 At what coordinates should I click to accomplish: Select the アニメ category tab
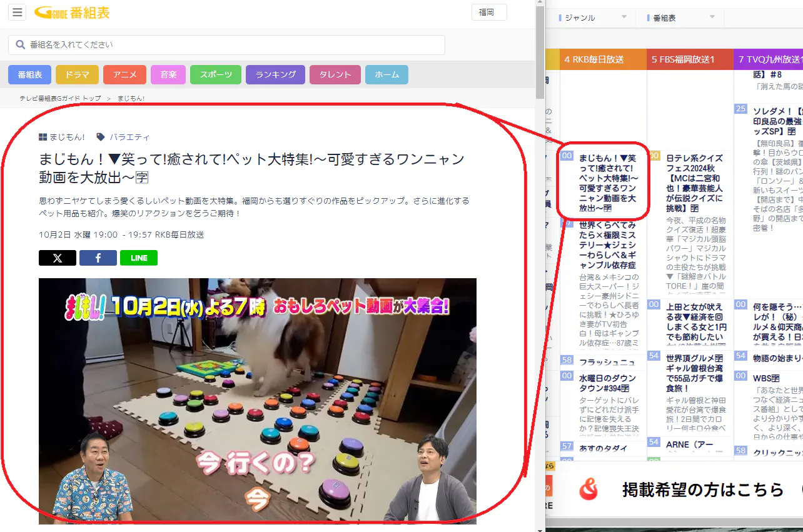[x=124, y=74]
